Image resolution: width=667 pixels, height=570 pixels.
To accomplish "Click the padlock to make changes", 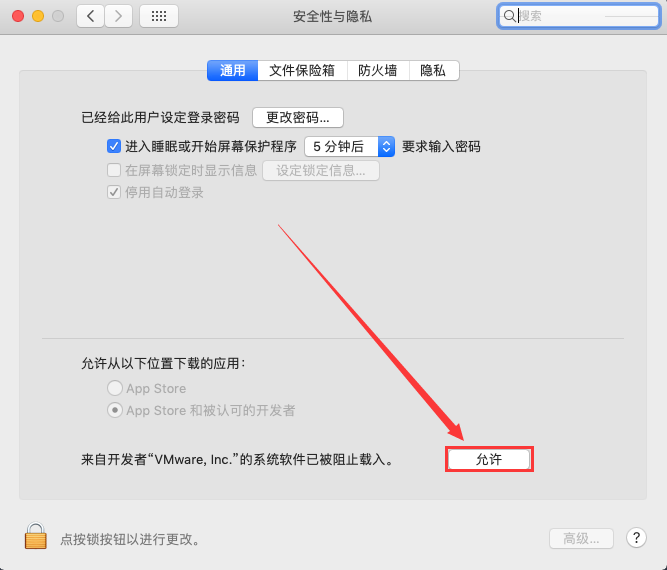I will (36, 536).
